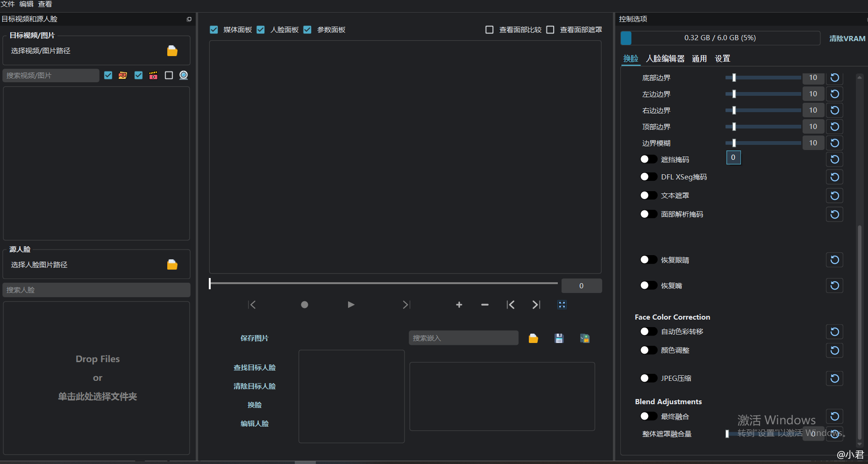The image size is (868, 464).
Task: Open embedding file with folder icon
Action: 533,338
